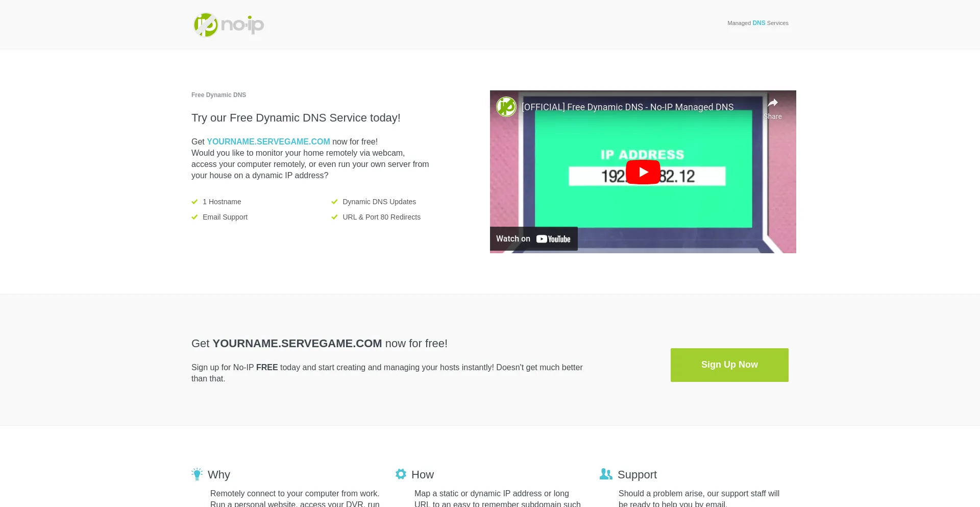This screenshot has width=980, height=507.
Task: Click the bold YOURNAME.SERVEGAME.COM heading
Action: (297, 344)
